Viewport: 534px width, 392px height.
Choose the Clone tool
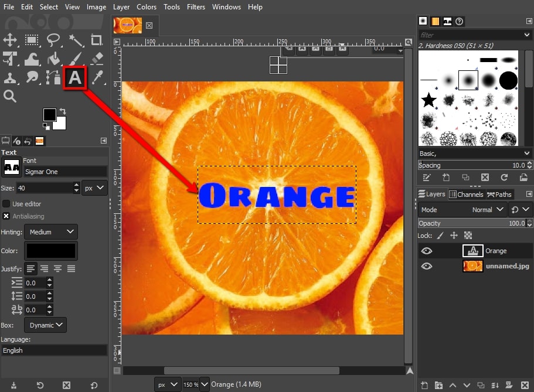pyautogui.click(x=9, y=78)
